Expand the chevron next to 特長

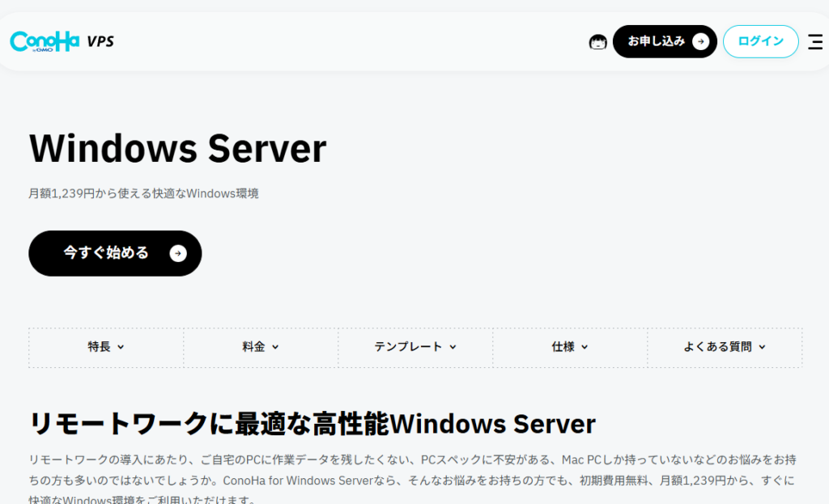[x=121, y=347]
